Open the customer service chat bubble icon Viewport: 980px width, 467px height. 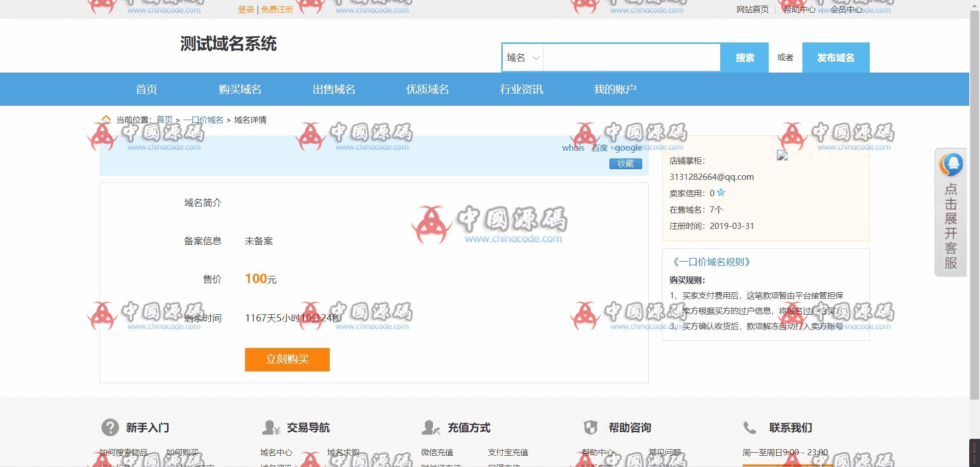[951, 165]
